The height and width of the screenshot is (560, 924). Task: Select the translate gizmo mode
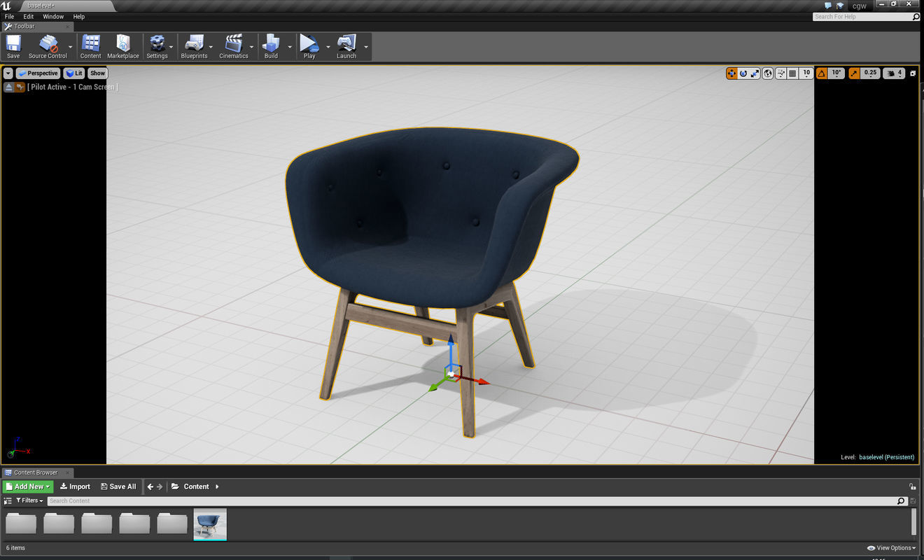click(731, 73)
